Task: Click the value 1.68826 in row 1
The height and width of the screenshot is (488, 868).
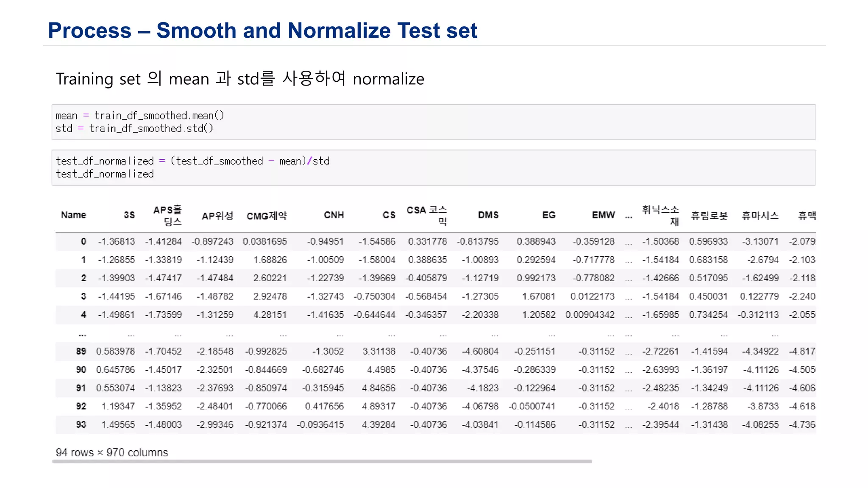Action: click(270, 260)
